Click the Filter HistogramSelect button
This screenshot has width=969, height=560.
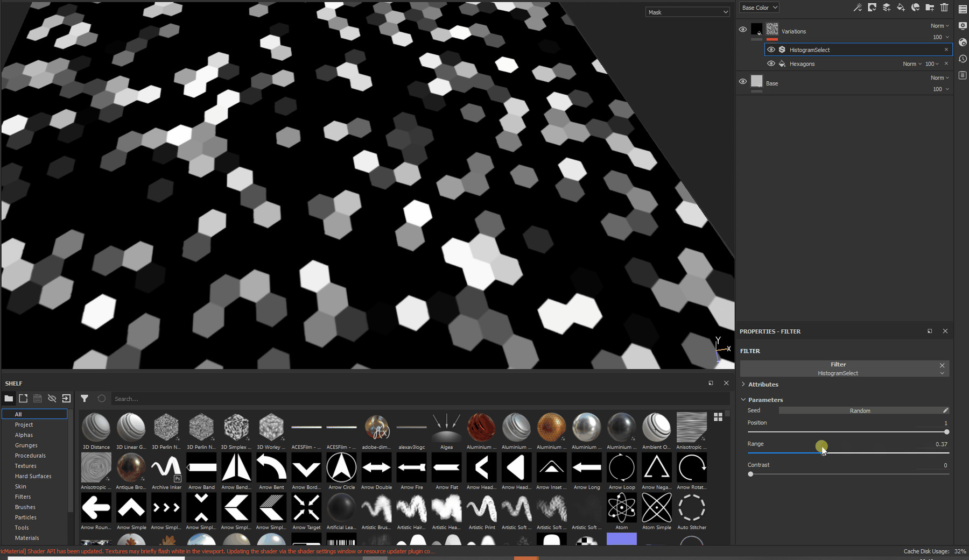[838, 368]
